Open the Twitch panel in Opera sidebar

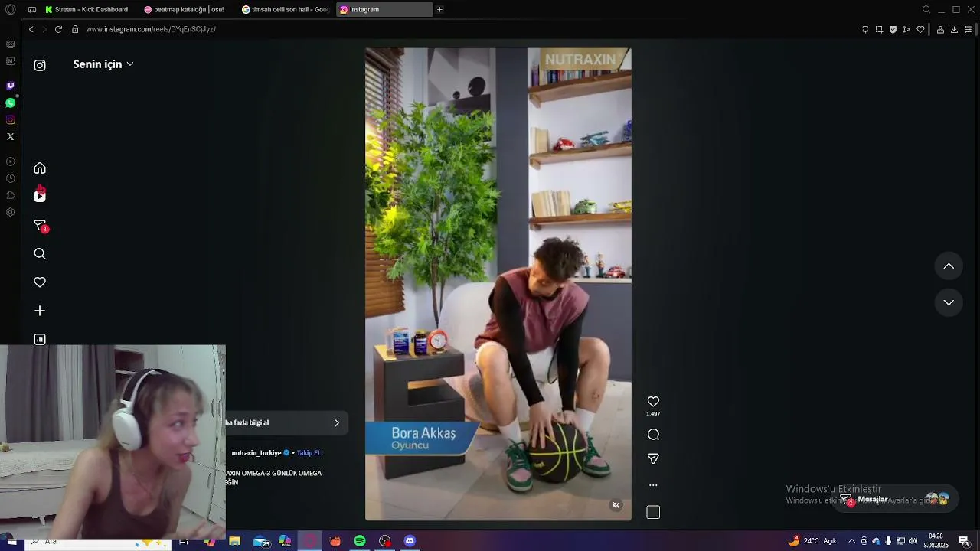10,86
